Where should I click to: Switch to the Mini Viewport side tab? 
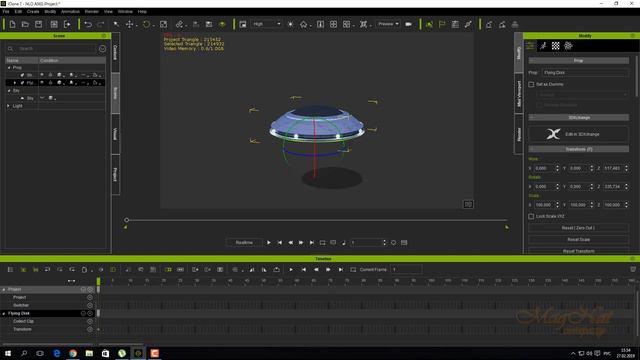pos(519,94)
